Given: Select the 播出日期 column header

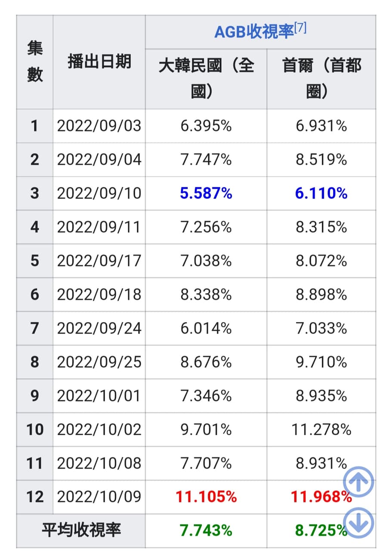Looking at the screenshot, I should pyautogui.click(x=99, y=62).
